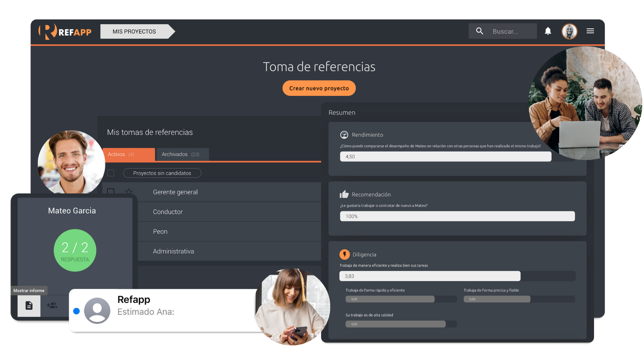Click the Rendimiento face icon
Viewport: 644px width, 362px height.
pos(344,134)
